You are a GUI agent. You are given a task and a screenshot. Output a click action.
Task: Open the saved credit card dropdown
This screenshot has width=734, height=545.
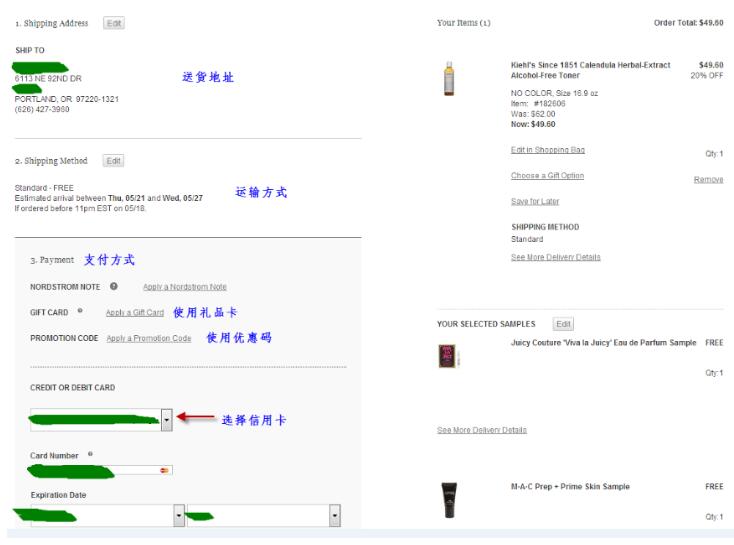pos(167,420)
